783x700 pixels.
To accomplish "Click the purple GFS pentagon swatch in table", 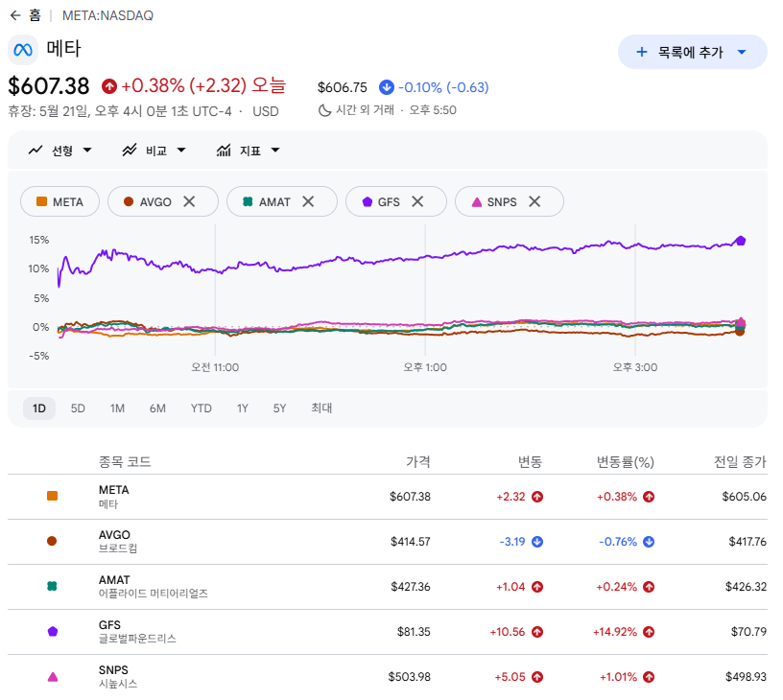I will pyautogui.click(x=53, y=632).
